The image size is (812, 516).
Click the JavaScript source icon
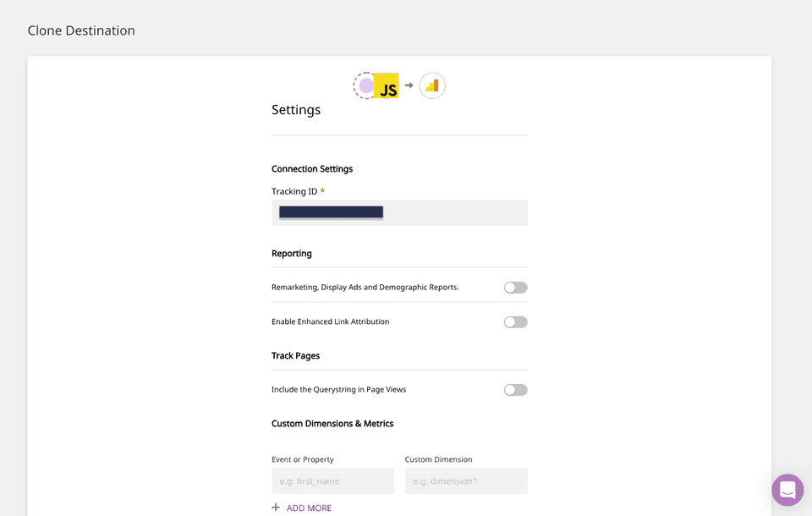[x=387, y=85]
